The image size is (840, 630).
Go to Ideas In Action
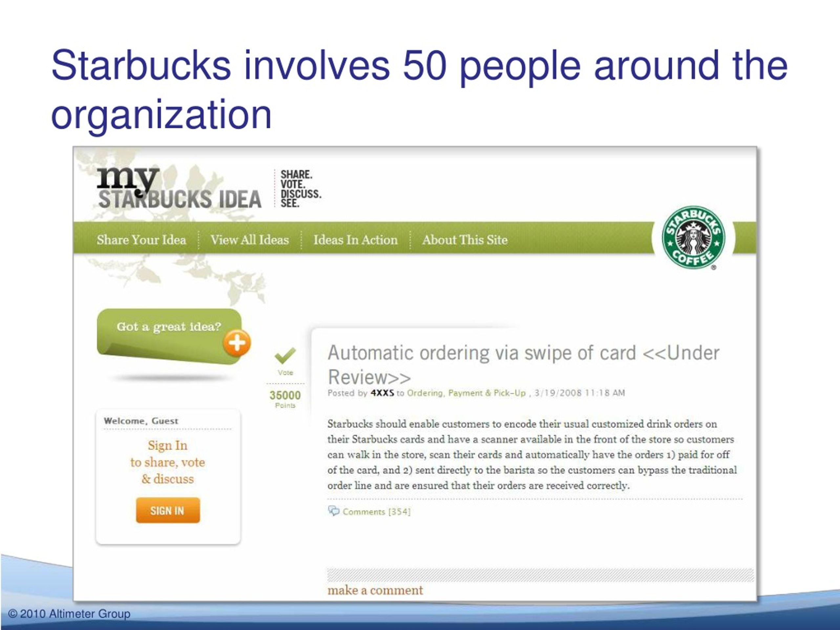click(355, 240)
